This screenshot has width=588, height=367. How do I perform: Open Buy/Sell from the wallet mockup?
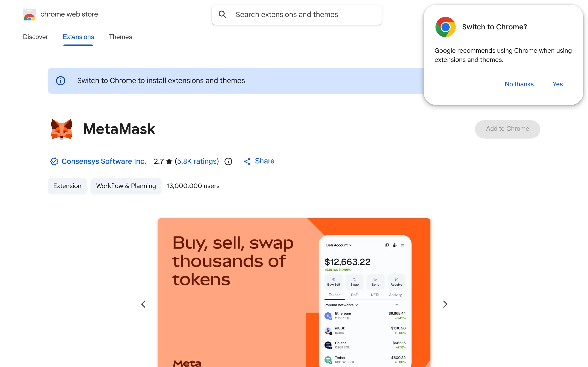(x=333, y=282)
